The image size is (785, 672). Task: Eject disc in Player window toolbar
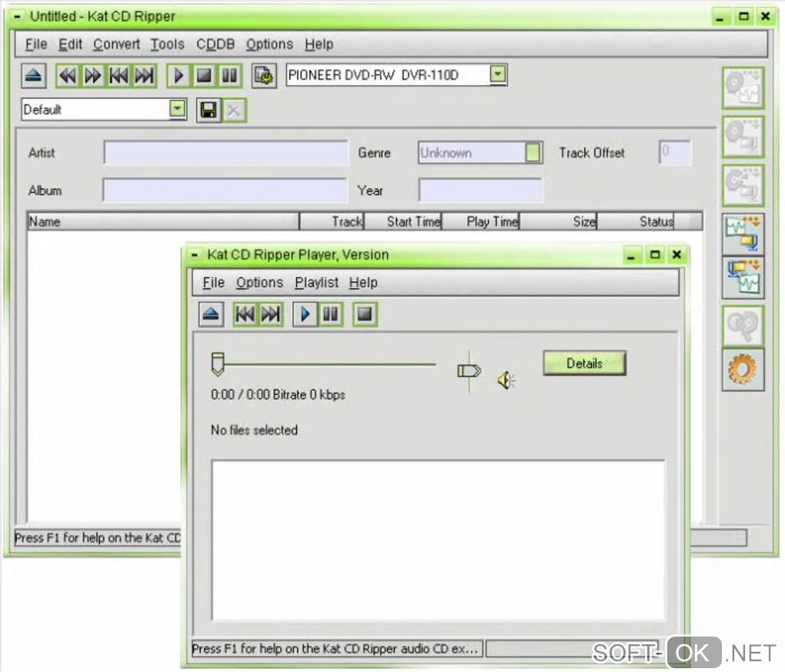pyautogui.click(x=211, y=315)
